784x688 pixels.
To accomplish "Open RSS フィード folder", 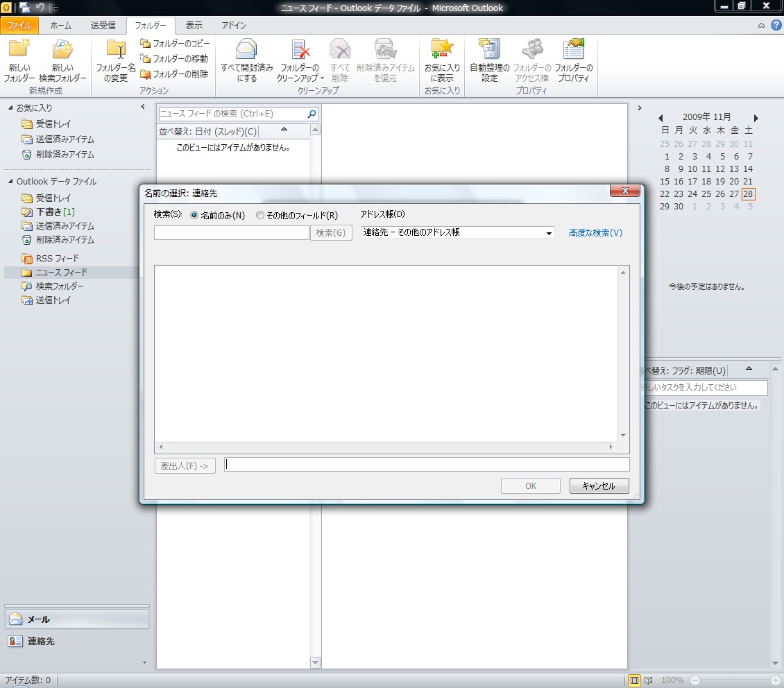I will [x=50, y=258].
